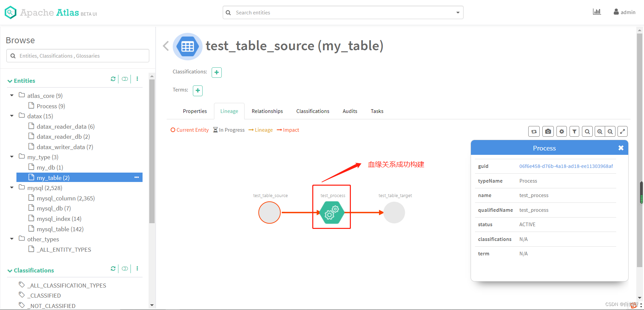Toggle Classifications display switch
The image size is (644, 310).
pos(125,268)
